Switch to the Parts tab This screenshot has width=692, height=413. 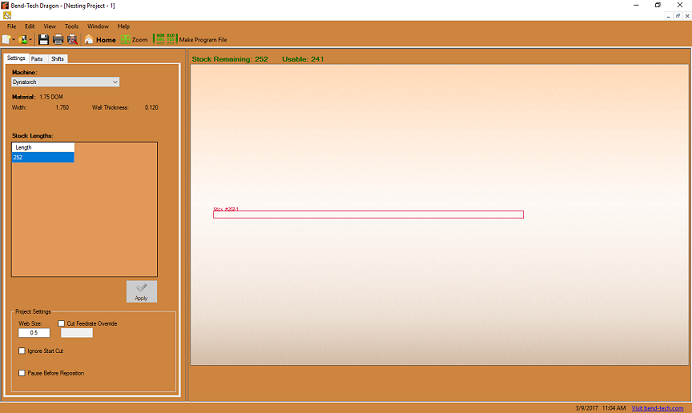[x=36, y=59]
